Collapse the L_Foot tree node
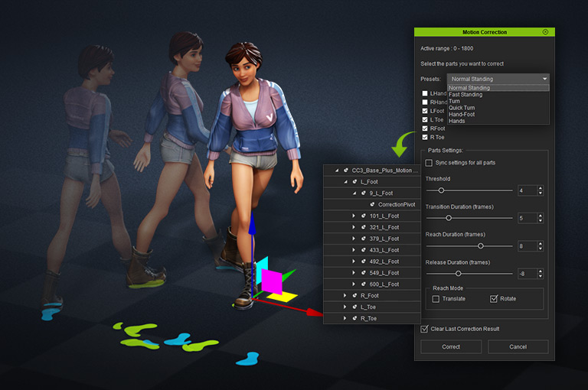This screenshot has width=588, height=390. (345, 181)
